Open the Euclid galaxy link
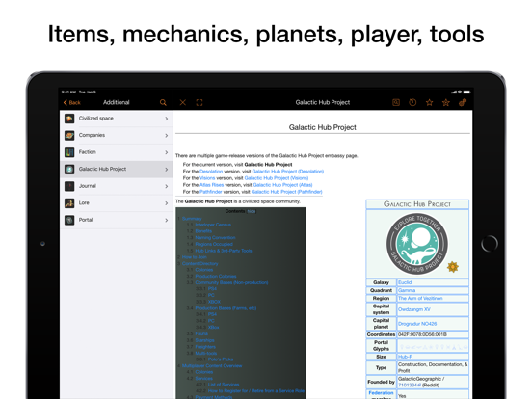Image resolution: width=532 pixels, height=399 pixels. [x=405, y=282]
